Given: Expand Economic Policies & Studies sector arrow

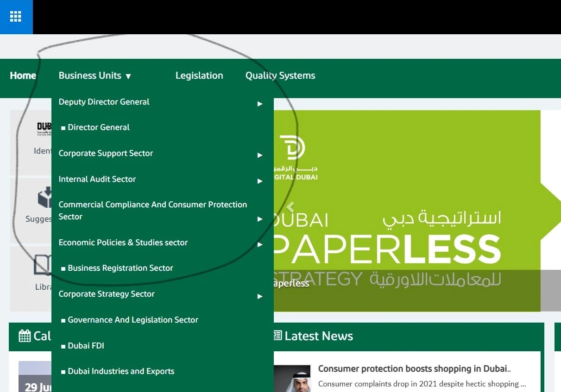Looking at the screenshot, I should click(x=260, y=244).
